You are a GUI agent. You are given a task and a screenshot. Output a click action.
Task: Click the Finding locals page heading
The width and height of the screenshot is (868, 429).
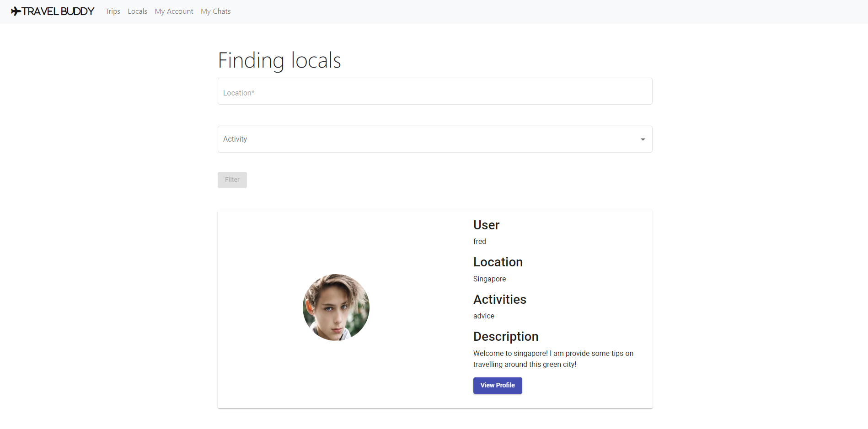click(x=279, y=60)
